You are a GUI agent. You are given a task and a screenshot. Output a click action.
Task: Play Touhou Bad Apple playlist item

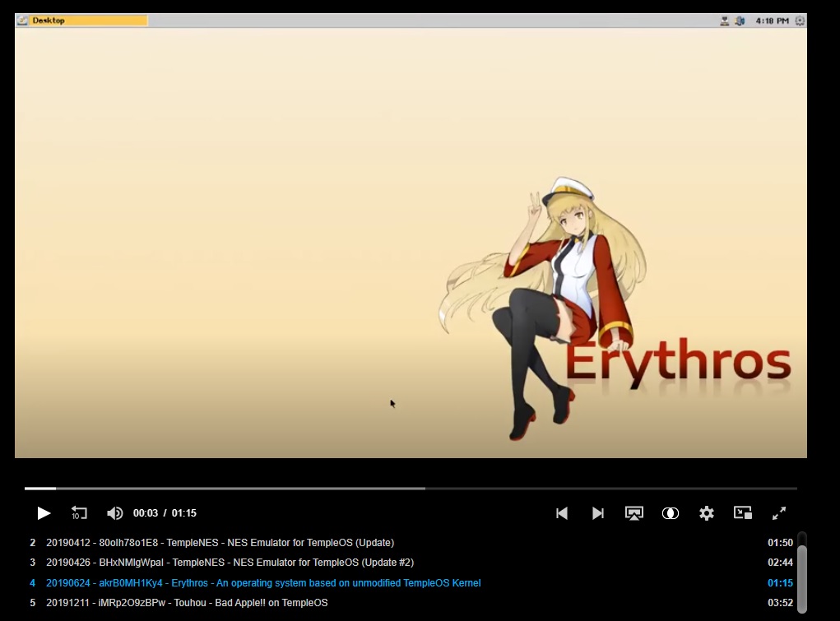coord(187,603)
